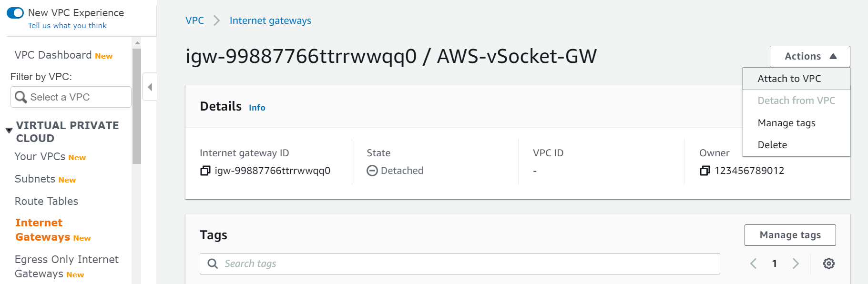Open the tags table preferences gear icon
The image size is (868, 284).
pos(828,264)
